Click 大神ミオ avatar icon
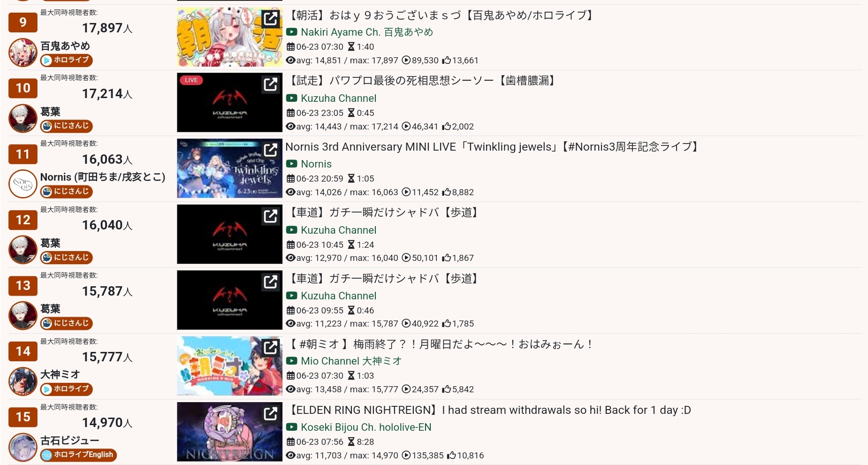 click(23, 381)
